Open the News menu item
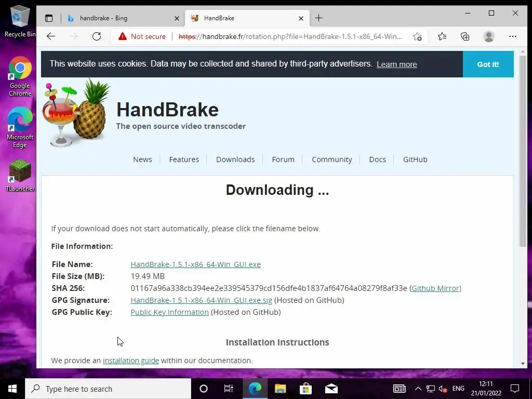The width and height of the screenshot is (532, 399). click(x=142, y=159)
